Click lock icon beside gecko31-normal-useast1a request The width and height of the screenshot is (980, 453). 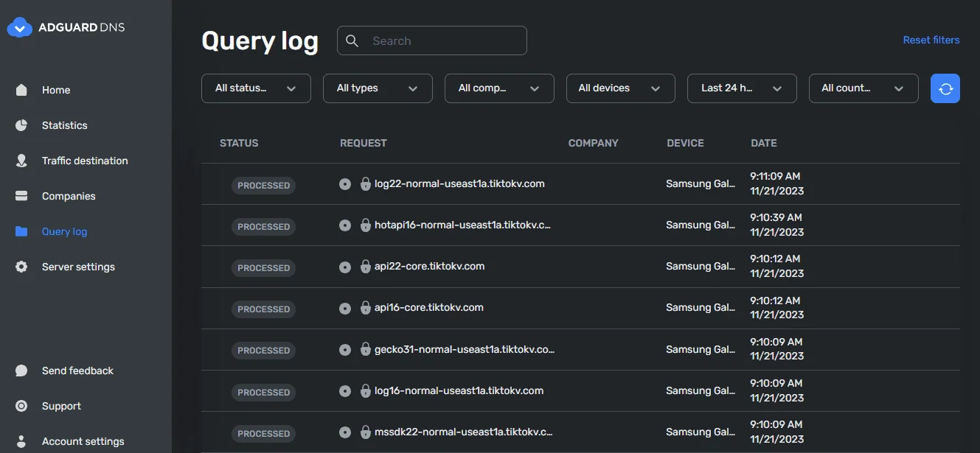pos(365,349)
